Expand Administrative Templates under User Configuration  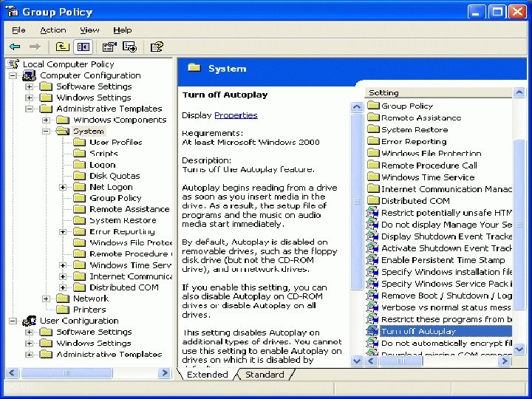tap(30, 354)
